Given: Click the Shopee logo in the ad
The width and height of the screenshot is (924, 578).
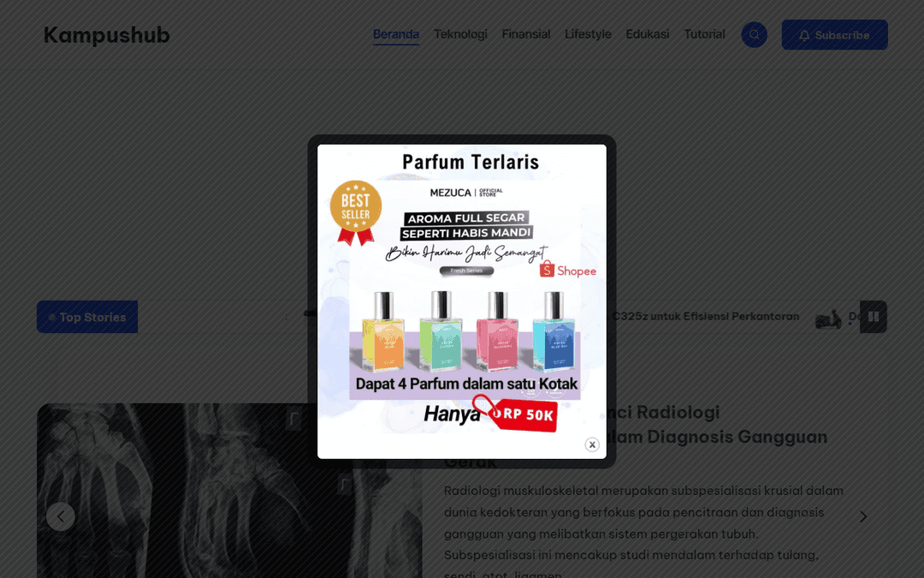Looking at the screenshot, I should pos(567,270).
